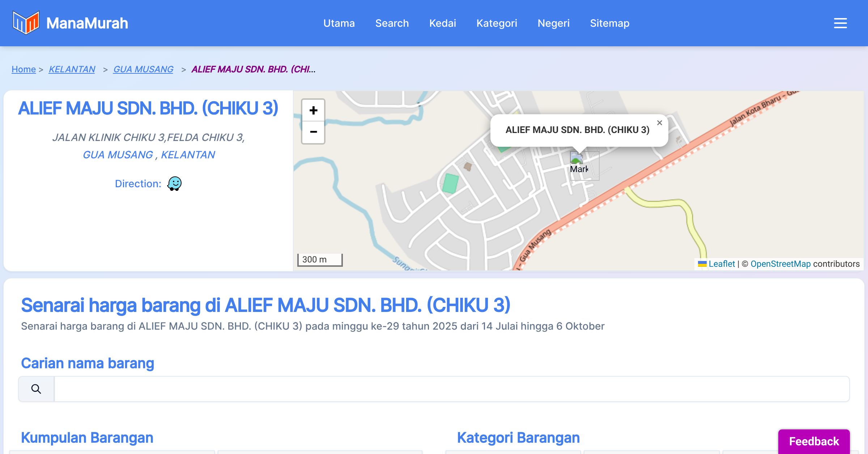Go to KELANTAN breadcrumb

[72, 69]
